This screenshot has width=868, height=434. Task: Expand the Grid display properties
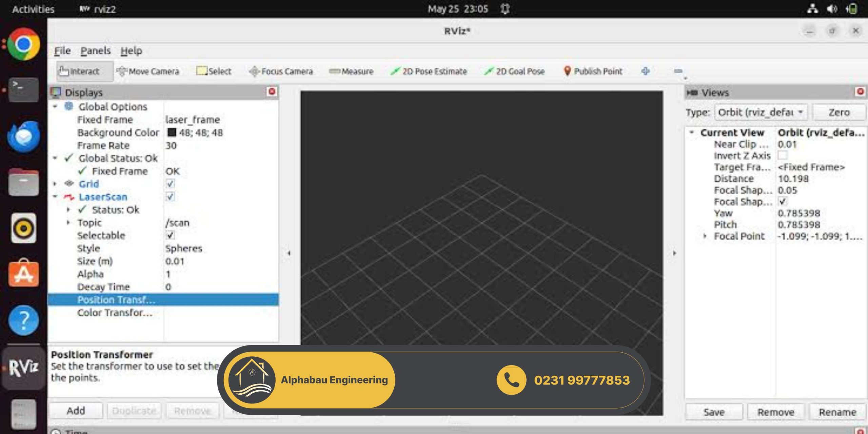click(55, 184)
